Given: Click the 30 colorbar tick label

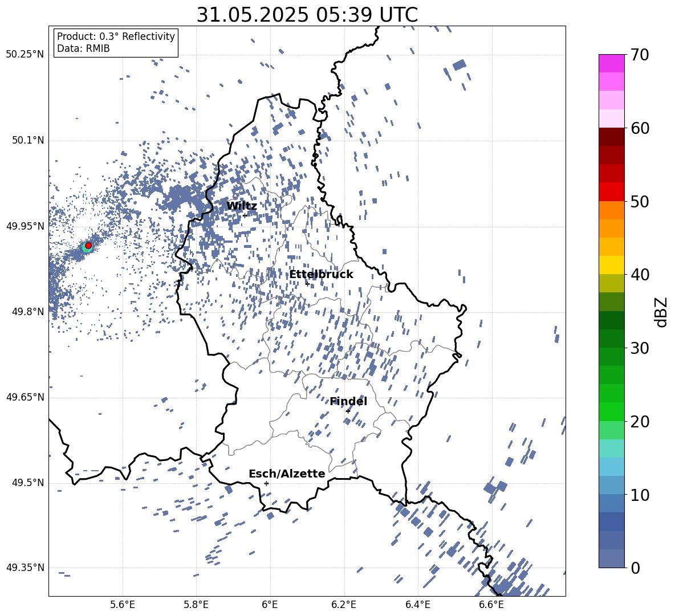Looking at the screenshot, I should 640,348.
